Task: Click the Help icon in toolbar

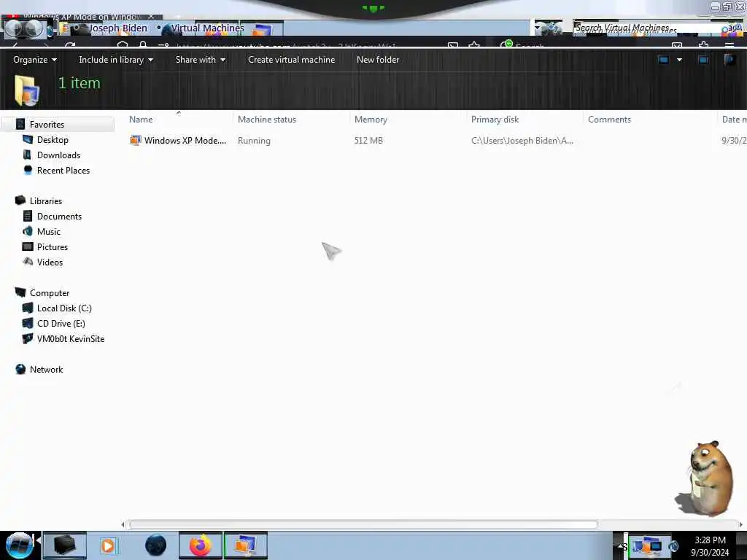Action: (x=729, y=60)
